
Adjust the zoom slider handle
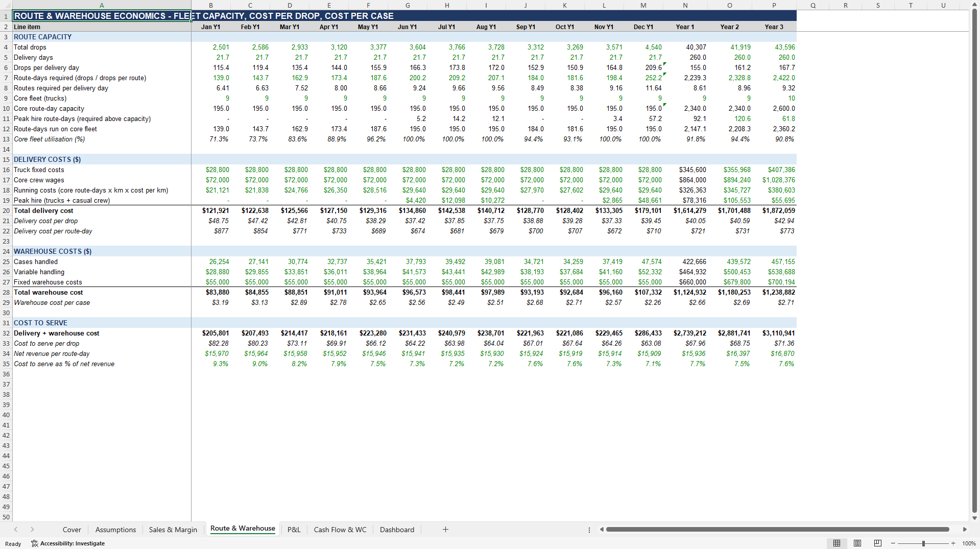[923, 543]
